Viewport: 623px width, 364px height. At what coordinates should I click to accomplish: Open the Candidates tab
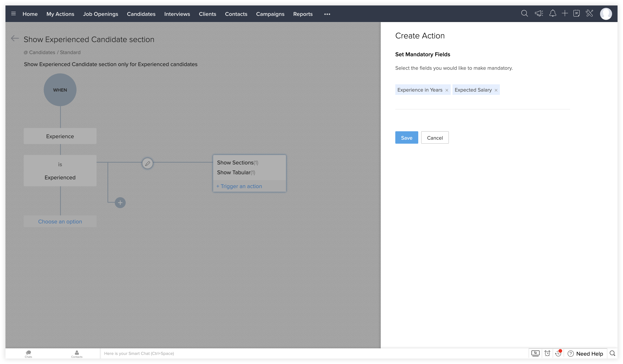pos(141,14)
